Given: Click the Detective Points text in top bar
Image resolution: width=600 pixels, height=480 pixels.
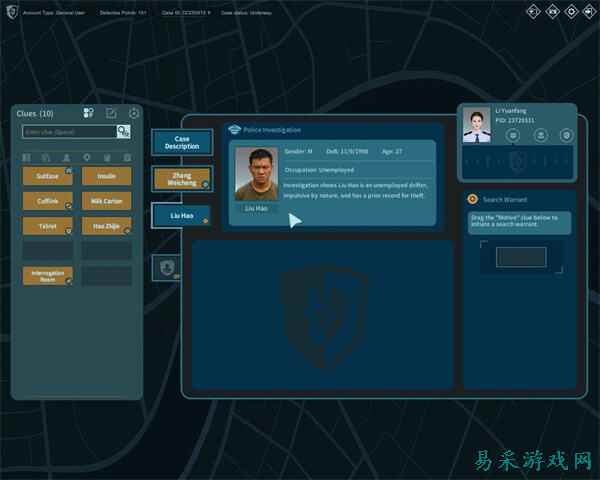Looking at the screenshot, I should [x=123, y=13].
